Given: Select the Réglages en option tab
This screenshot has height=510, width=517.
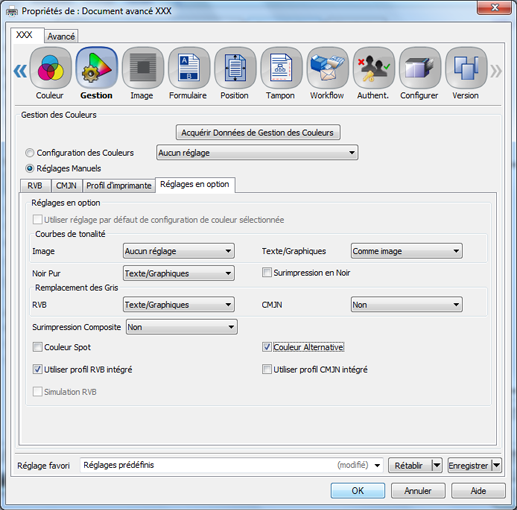Looking at the screenshot, I should click(x=195, y=184).
